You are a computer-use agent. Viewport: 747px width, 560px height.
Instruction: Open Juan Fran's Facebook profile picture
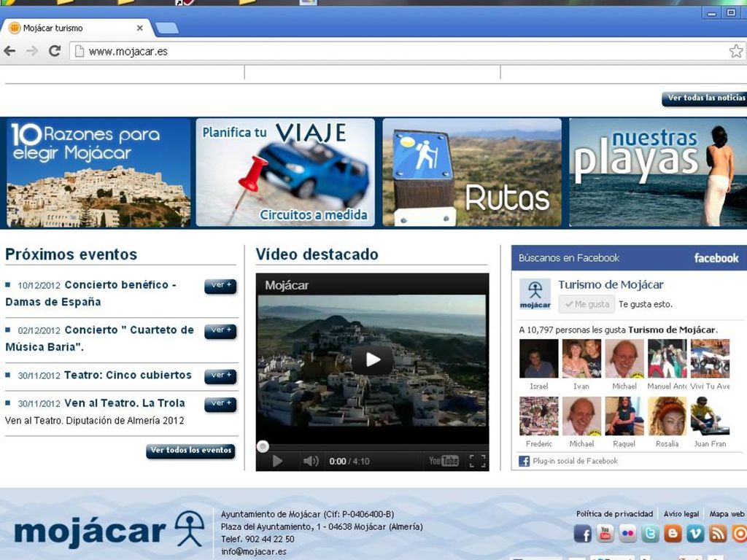(x=711, y=416)
